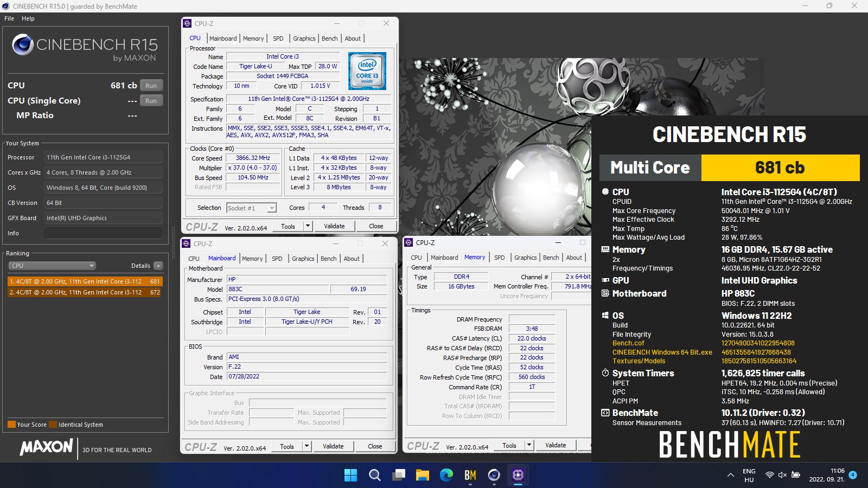This screenshot has width=868, height=488.
Task: Switch to Mainboard tab in top CPU-Z window
Action: (223, 38)
